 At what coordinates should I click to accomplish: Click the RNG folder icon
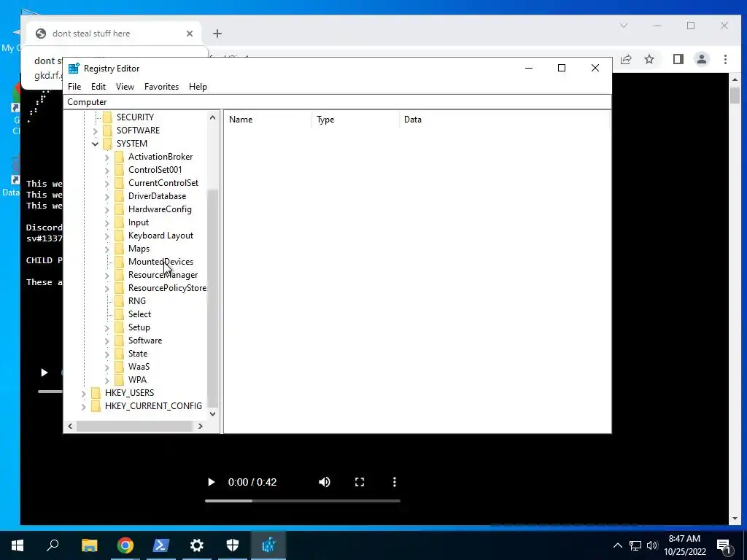(x=119, y=301)
